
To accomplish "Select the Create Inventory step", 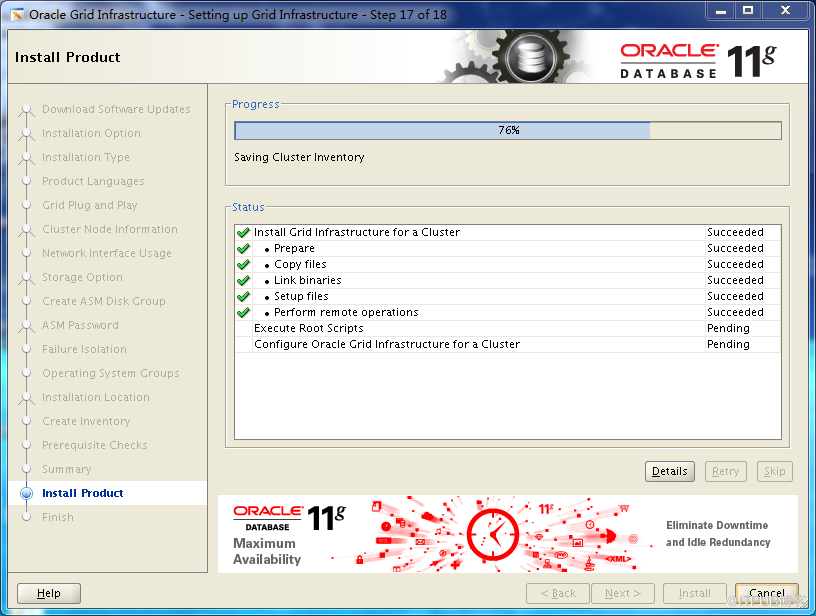I will tap(86, 421).
